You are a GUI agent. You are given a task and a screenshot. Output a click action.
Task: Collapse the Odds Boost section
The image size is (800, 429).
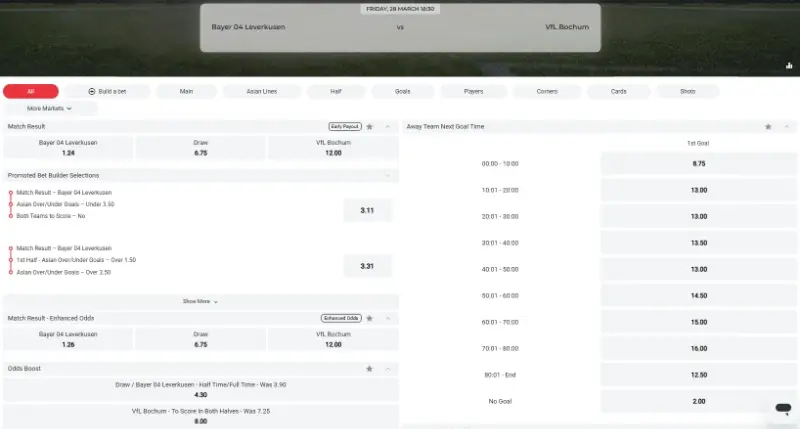tap(388, 368)
